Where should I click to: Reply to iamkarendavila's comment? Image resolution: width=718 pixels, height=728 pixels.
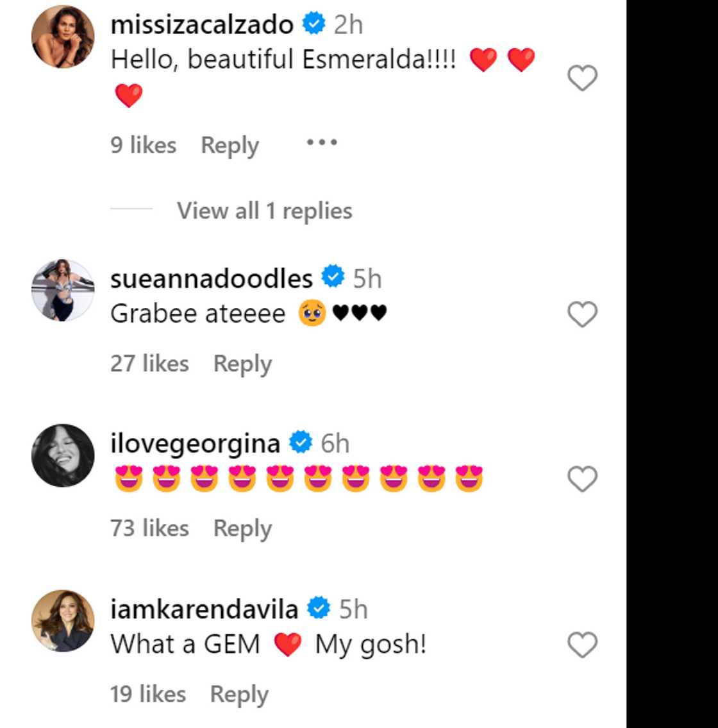(239, 694)
